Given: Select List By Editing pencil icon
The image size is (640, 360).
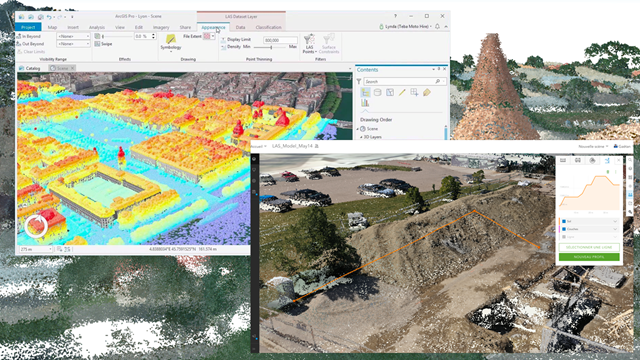Looking at the screenshot, I should point(402,93).
